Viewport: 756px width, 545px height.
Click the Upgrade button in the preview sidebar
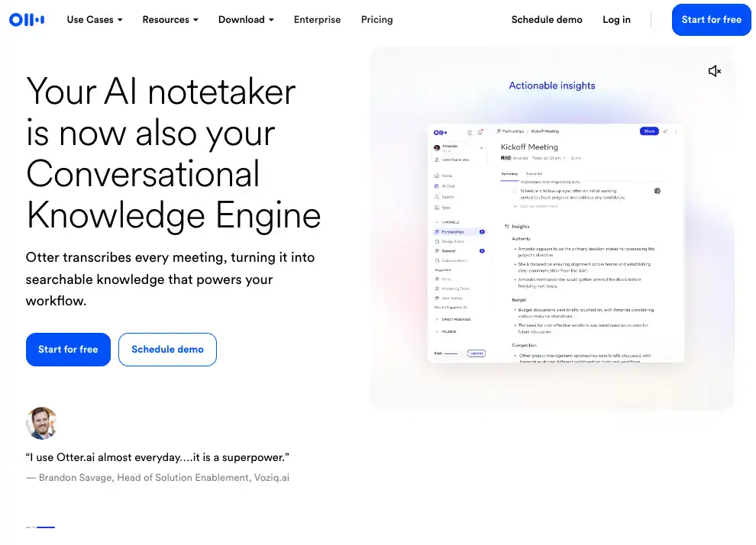pos(477,353)
